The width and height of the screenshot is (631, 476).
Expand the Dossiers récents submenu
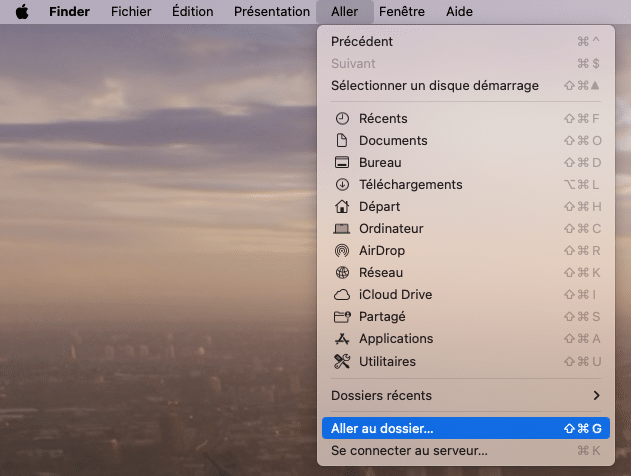pos(466,395)
